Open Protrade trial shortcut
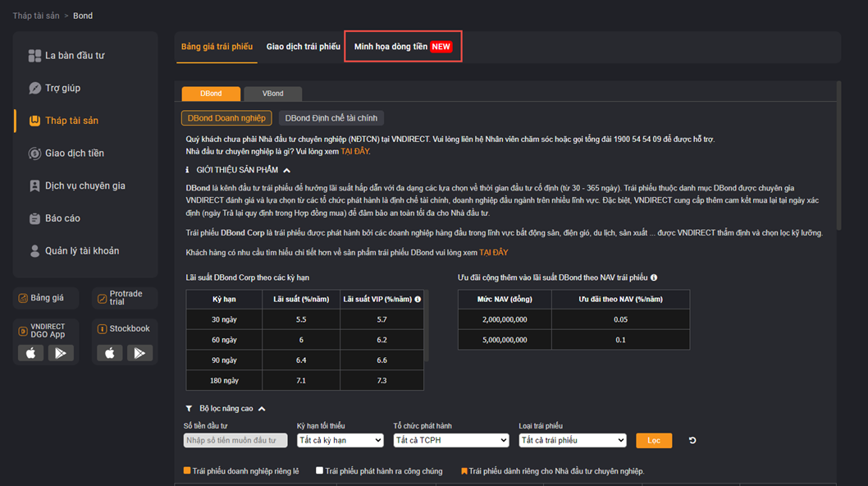The width and height of the screenshot is (868, 486). [125, 298]
